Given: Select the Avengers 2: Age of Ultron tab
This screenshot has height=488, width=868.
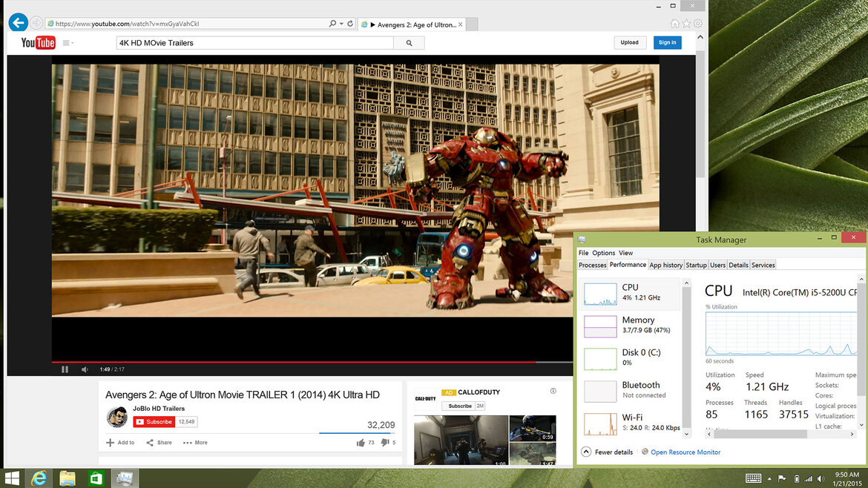Looking at the screenshot, I should pyautogui.click(x=411, y=24).
